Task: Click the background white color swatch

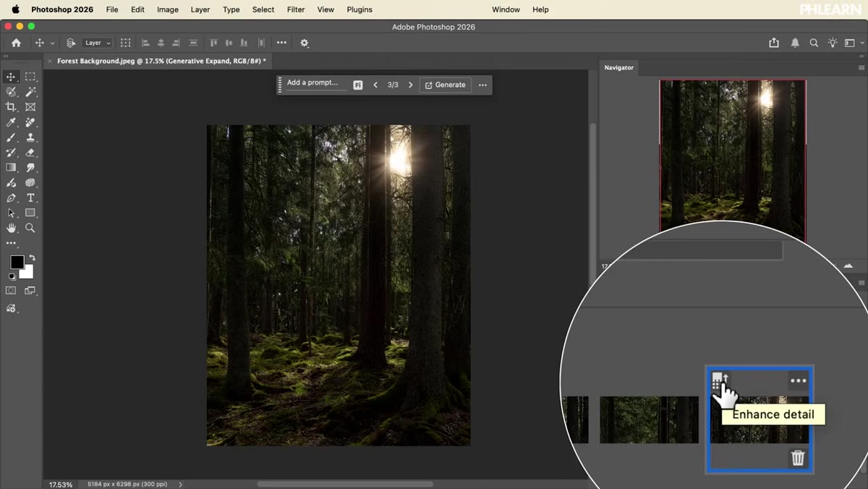Action: click(27, 273)
